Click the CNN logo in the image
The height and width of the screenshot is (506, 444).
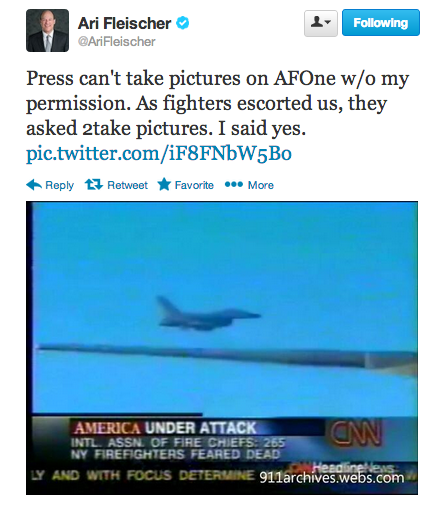[355, 433]
